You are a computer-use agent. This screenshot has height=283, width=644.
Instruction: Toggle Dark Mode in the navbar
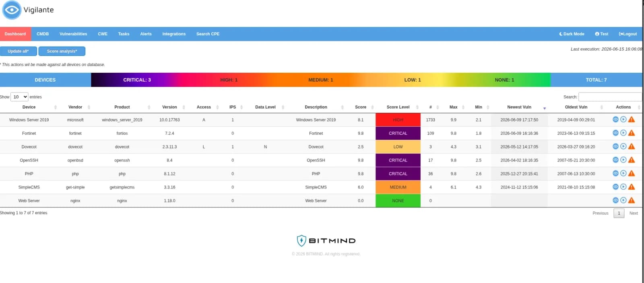(x=572, y=34)
